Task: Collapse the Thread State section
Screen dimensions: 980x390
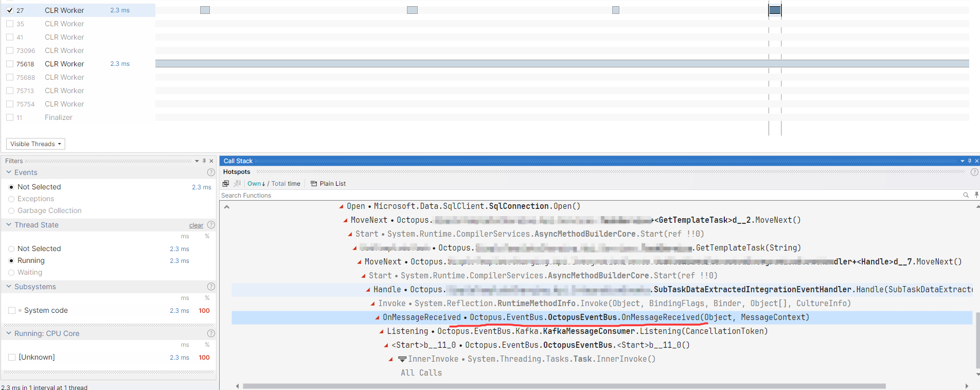Action: point(9,225)
